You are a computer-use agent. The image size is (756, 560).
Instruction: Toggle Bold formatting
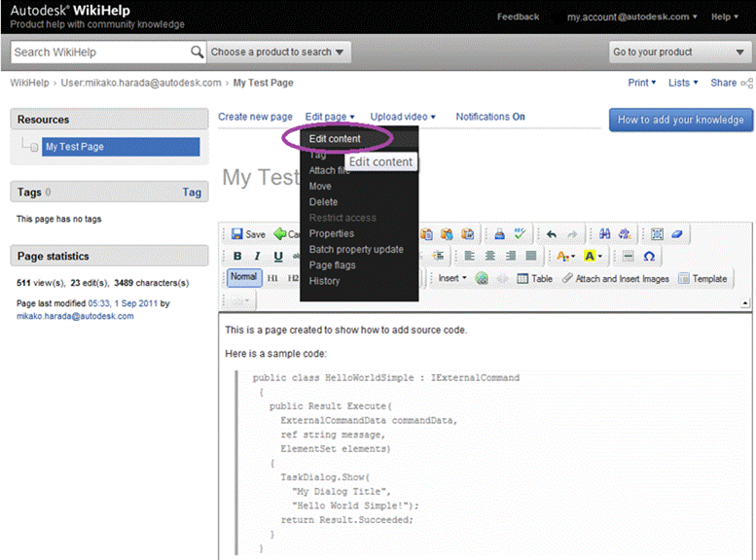(x=237, y=256)
